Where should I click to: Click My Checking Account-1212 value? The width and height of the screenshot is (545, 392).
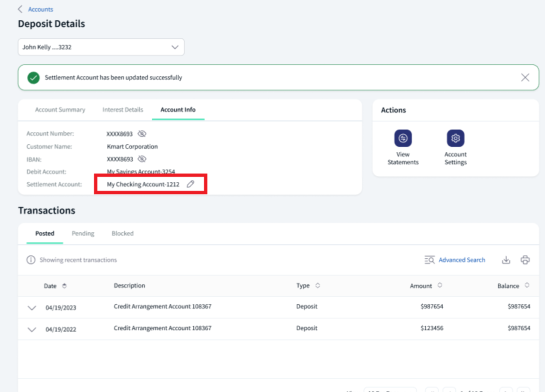[143, 184]
